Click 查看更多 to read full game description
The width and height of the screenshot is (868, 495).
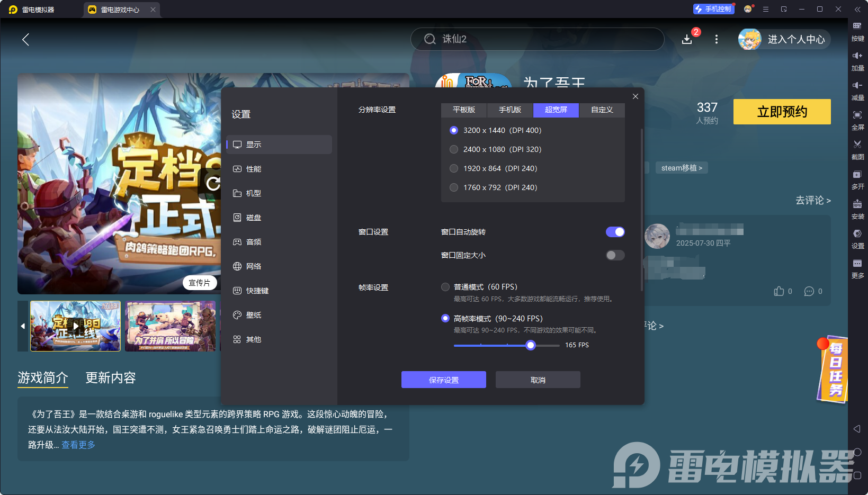(77, 445)
